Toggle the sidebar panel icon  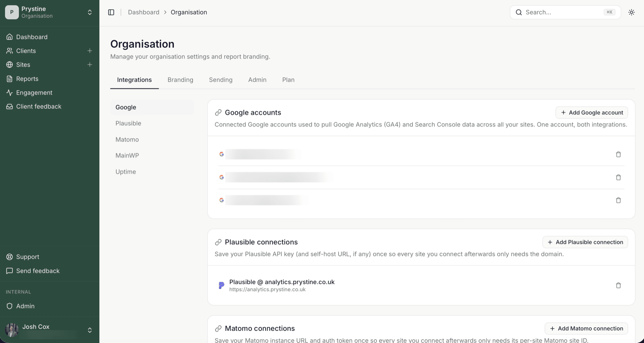(x=111, y=12)
